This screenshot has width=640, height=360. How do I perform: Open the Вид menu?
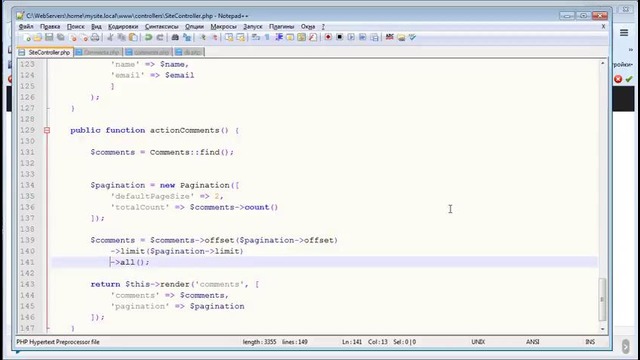(x=96, y=27)
